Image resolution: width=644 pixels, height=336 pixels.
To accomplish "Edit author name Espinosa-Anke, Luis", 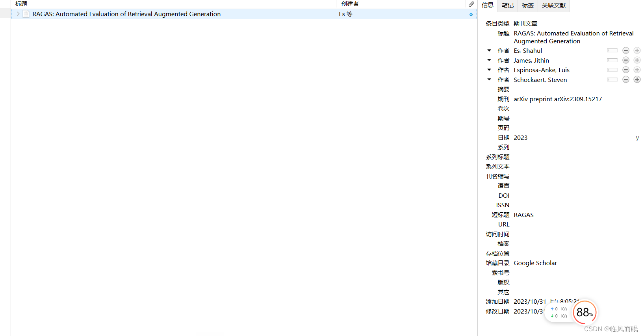I will pos(542,70).
